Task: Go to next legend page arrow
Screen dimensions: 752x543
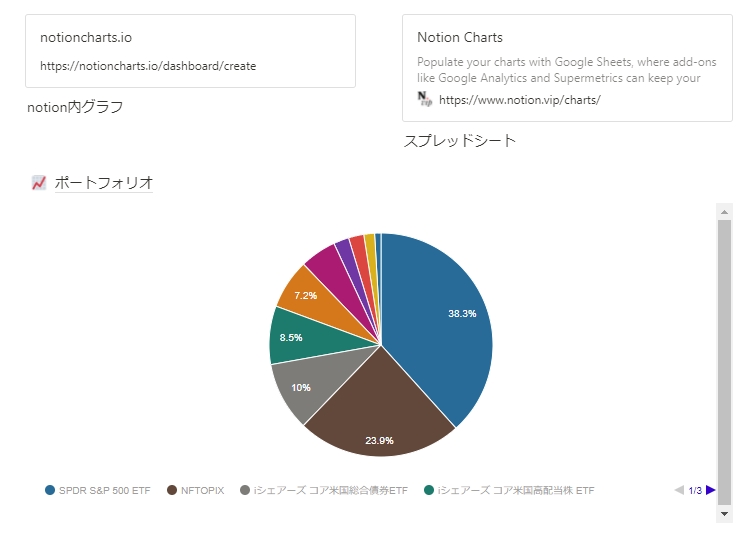Action: point(711,490)
